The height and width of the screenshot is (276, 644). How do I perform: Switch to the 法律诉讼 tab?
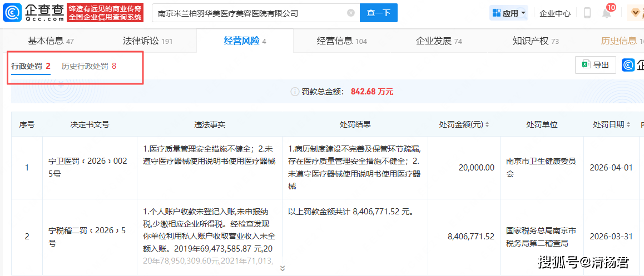(x=147, y=41)
